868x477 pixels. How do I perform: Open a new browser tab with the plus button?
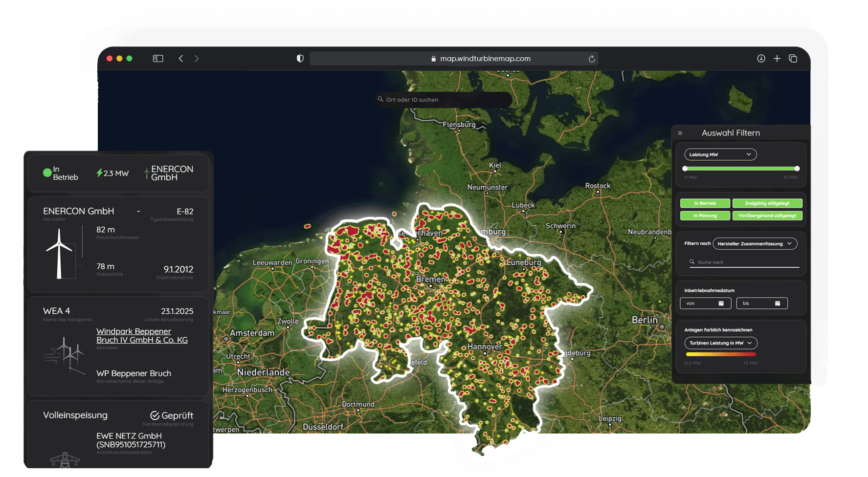[777, 58]
